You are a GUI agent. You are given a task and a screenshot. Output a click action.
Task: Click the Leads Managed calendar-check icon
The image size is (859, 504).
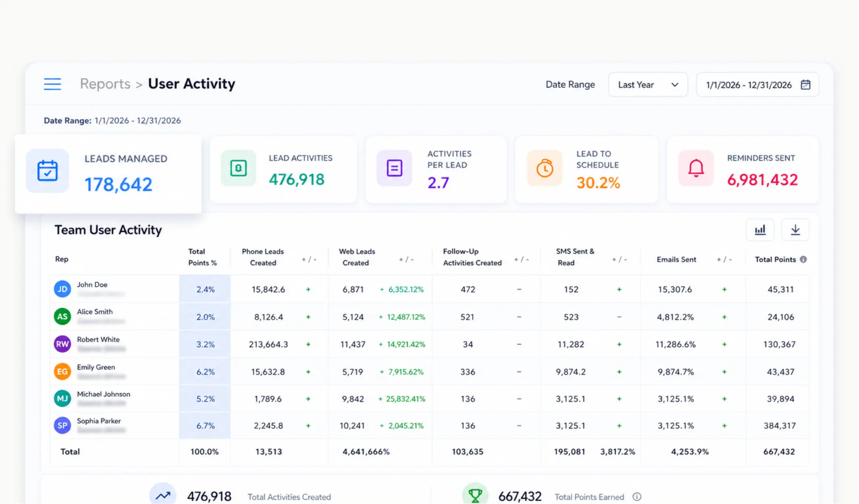point(48,170)
